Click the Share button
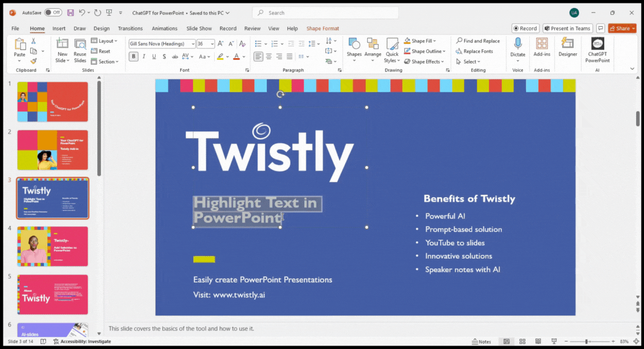 [622, 29]
